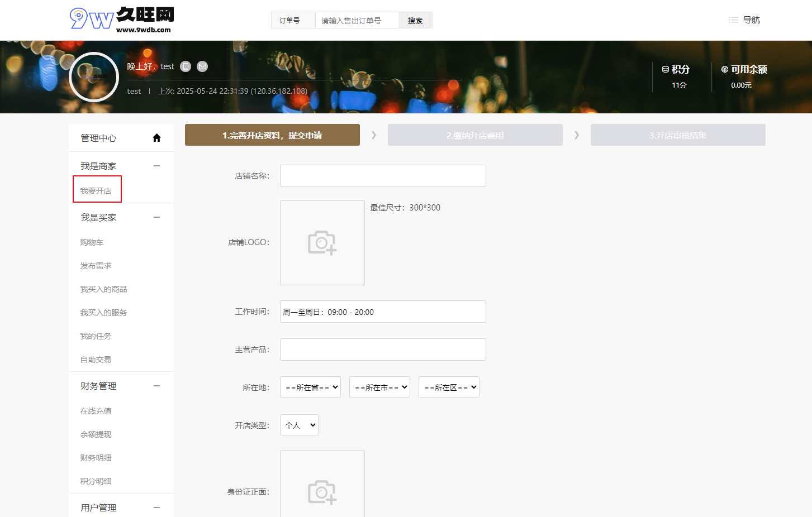Click the email envelope icon beside test
Screen dimensions: 812x517
click(202, 66)
